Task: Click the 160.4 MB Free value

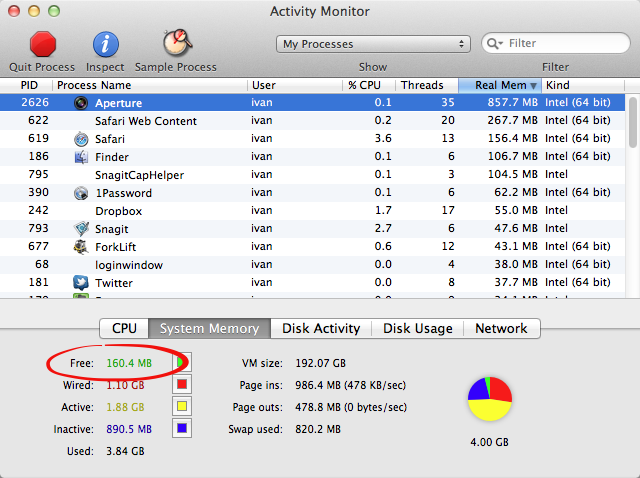Action: [129, 363]
